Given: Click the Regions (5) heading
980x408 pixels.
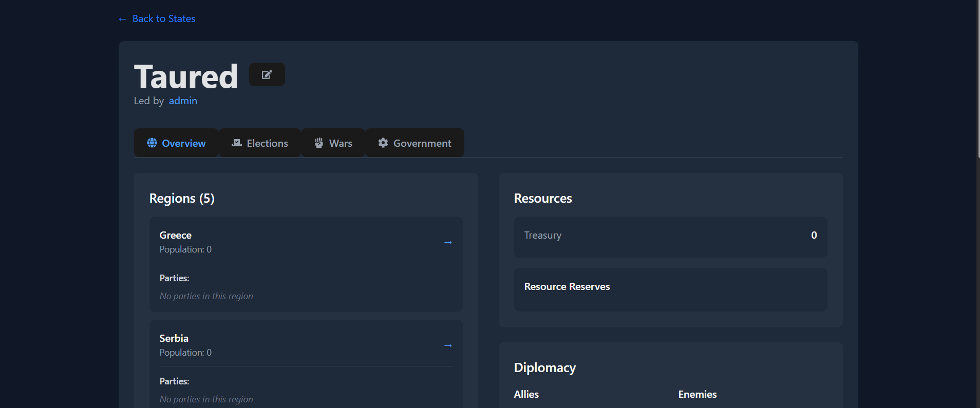Looking at the screenshot, I should (x=182, y=199).
